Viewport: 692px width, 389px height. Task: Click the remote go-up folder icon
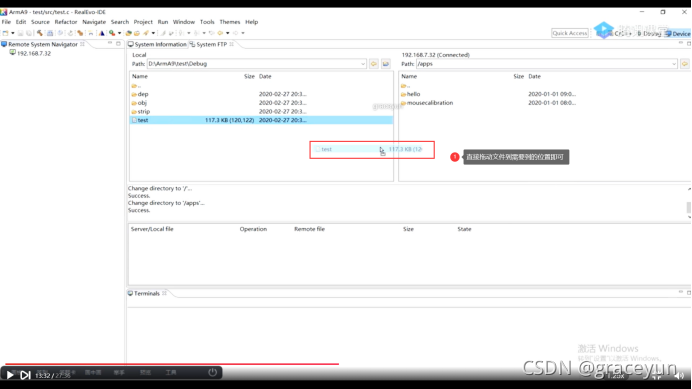[684, 64]
